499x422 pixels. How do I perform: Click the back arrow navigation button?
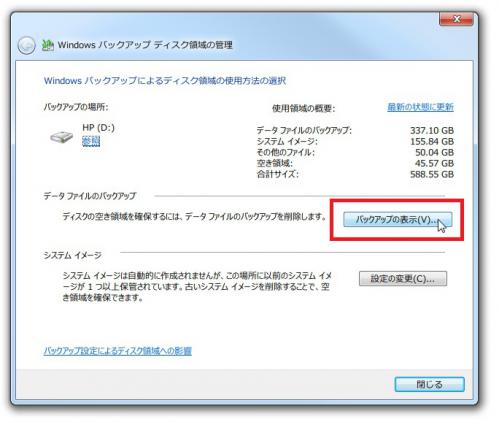pos(26,45)
